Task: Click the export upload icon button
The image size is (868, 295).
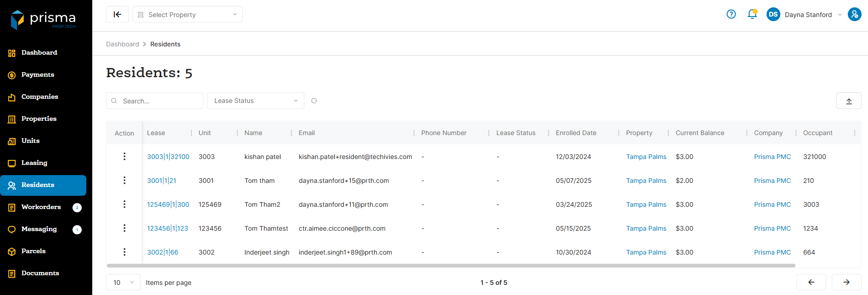Action: (848, 101)
